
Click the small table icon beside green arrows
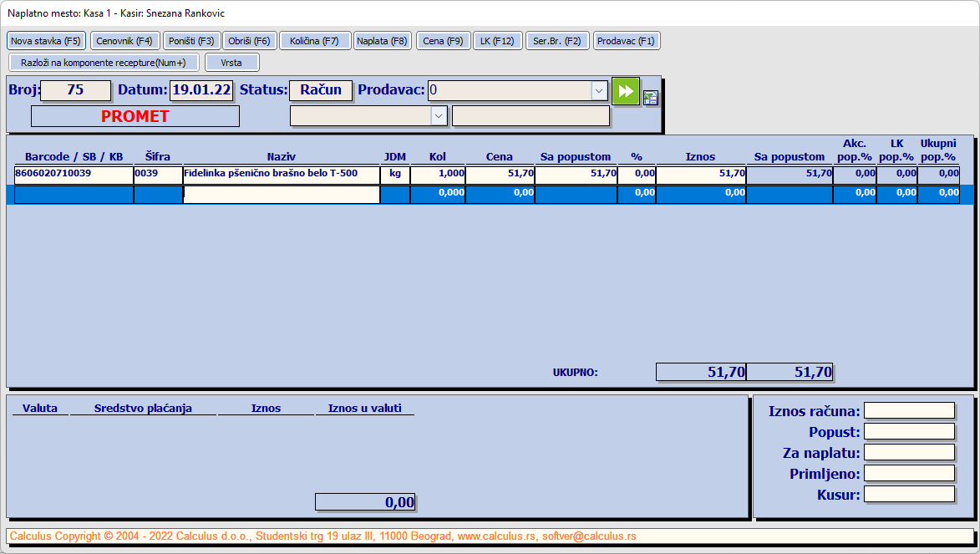[651, 98]
